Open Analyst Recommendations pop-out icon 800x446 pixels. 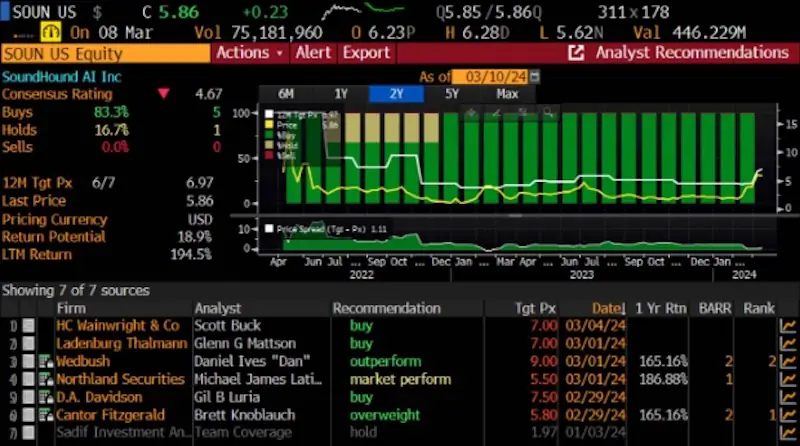pyautogui.click(x=576, y=53)
